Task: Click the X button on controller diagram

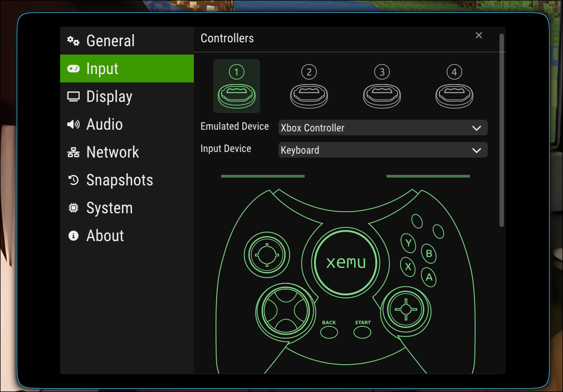Action: 408,267
